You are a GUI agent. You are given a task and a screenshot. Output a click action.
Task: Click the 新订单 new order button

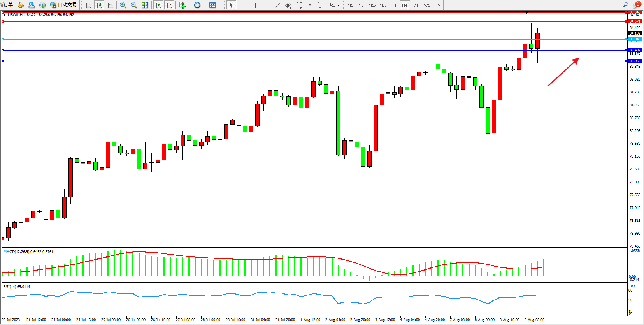click(7, 5)
